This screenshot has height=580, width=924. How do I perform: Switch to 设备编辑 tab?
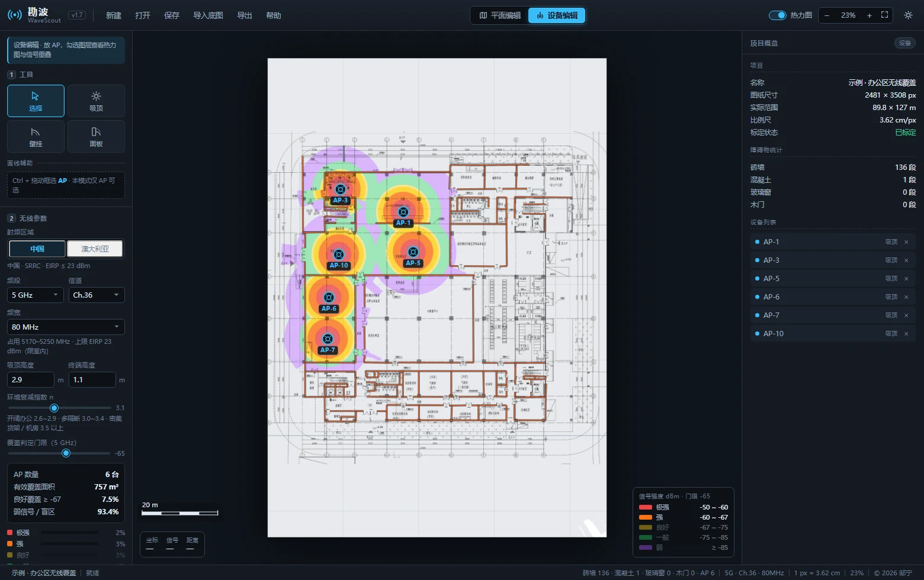557,15
